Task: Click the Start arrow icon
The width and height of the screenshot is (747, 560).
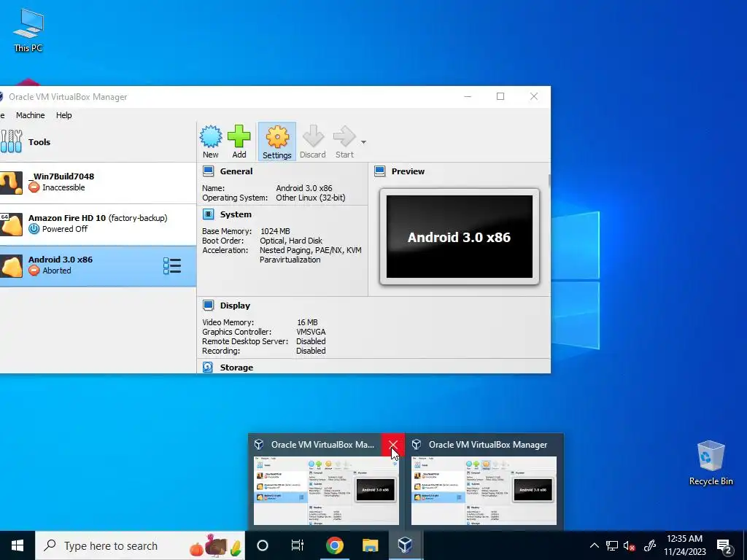Action: pyautogui.click(x=344, y=136)
